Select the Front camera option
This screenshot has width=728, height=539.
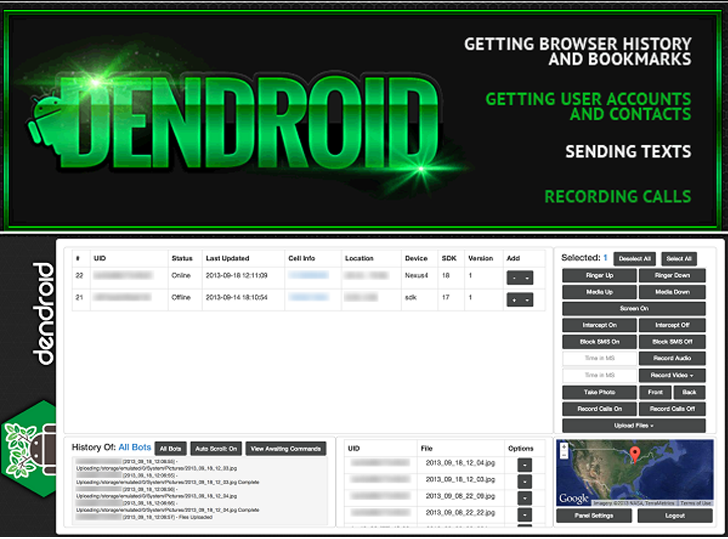point(655,392)
